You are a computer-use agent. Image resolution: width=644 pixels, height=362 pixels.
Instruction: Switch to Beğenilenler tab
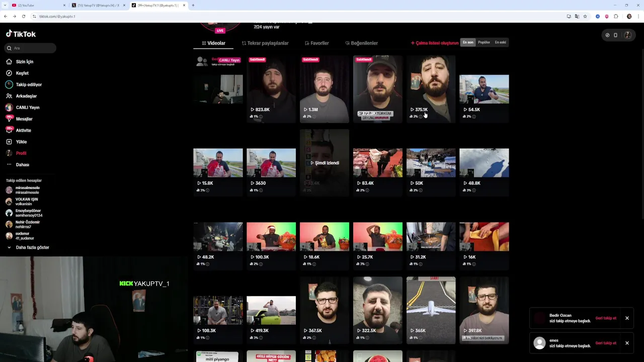point(362,43)
